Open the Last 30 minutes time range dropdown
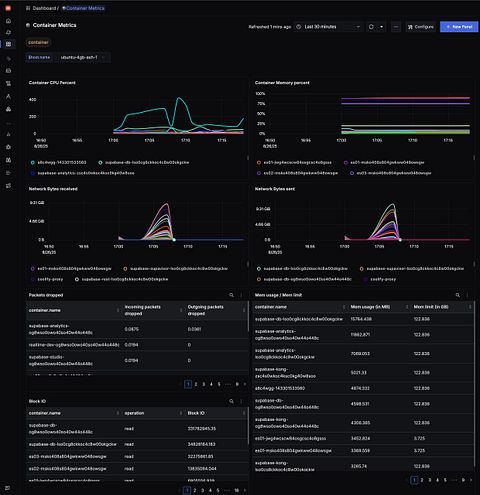 point(329,27)
